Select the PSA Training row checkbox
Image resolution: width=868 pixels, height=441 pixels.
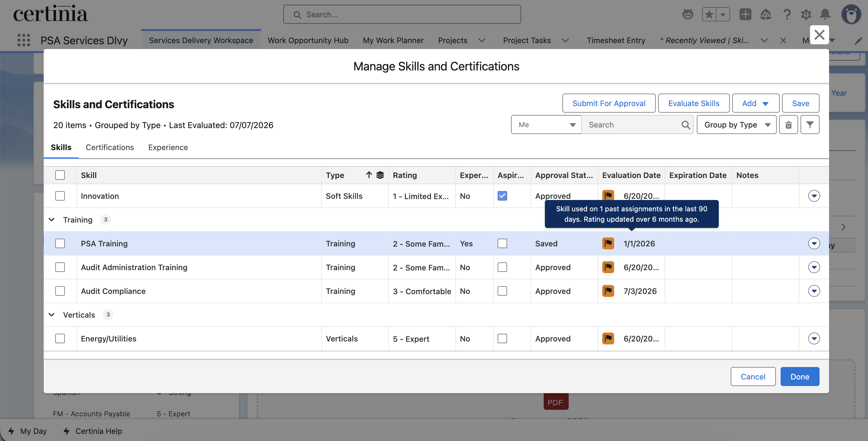coord(60,243)
